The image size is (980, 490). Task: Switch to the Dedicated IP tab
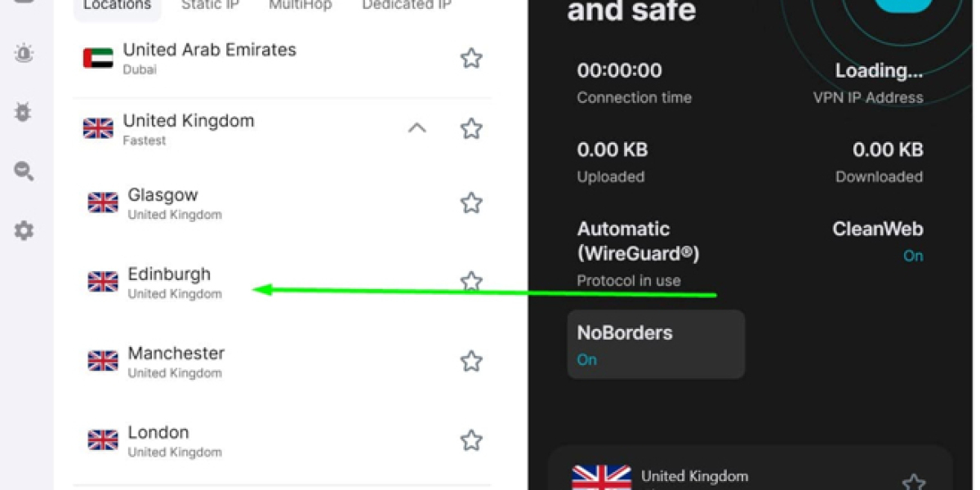coord(395,6)
